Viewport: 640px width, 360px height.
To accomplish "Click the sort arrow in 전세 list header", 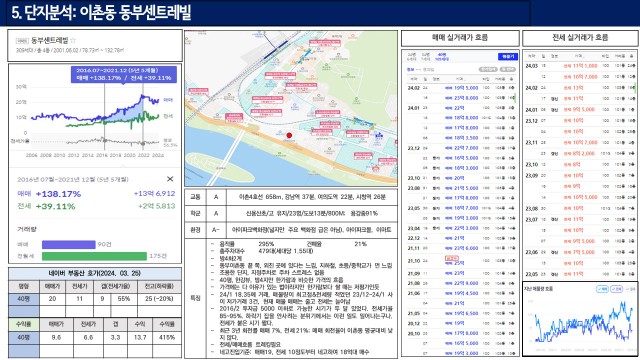I will coord(632,56).
